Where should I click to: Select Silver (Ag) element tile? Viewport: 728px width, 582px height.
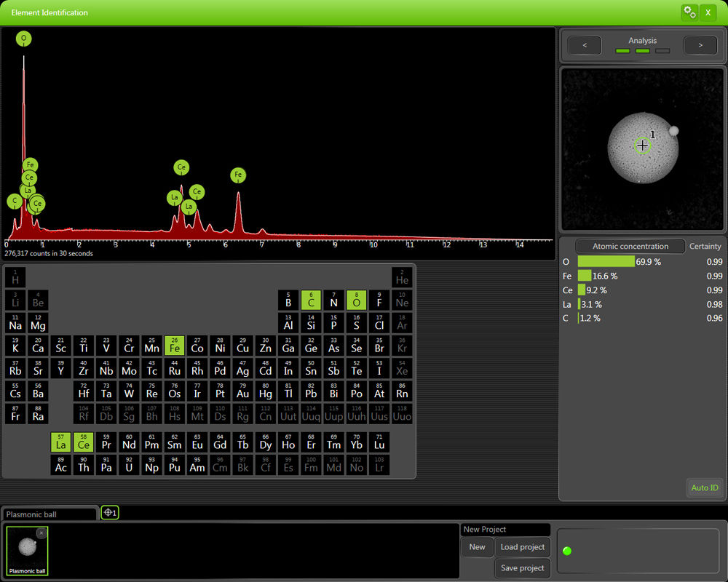[243, 369]
